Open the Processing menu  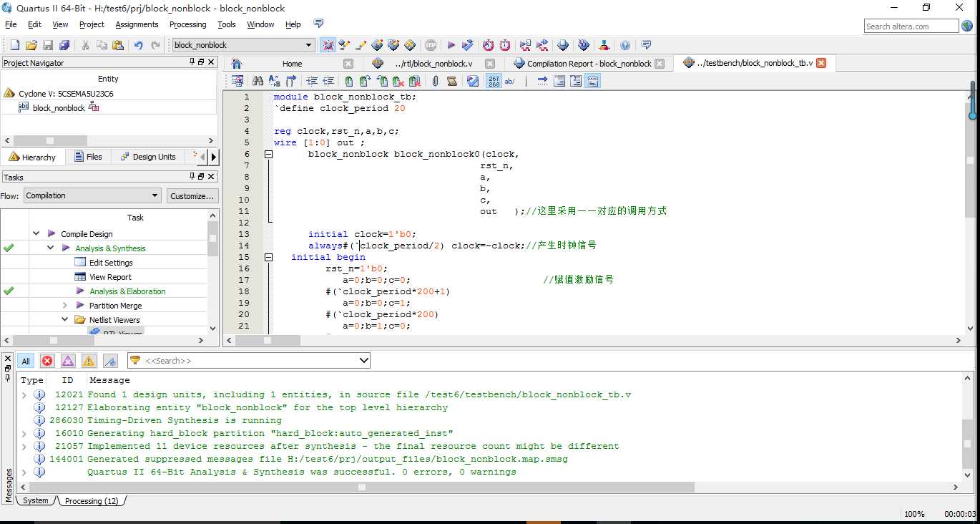click(187, 24)
